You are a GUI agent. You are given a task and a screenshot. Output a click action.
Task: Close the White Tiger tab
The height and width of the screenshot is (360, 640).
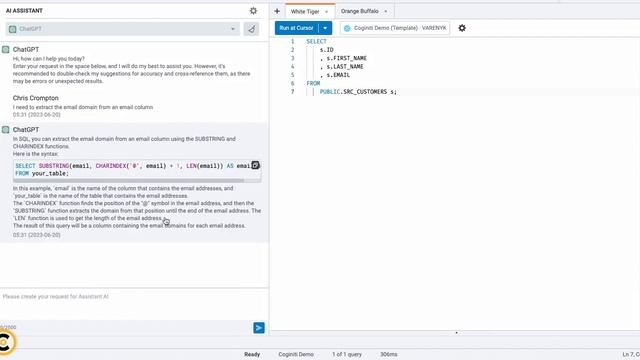[327, 12]
